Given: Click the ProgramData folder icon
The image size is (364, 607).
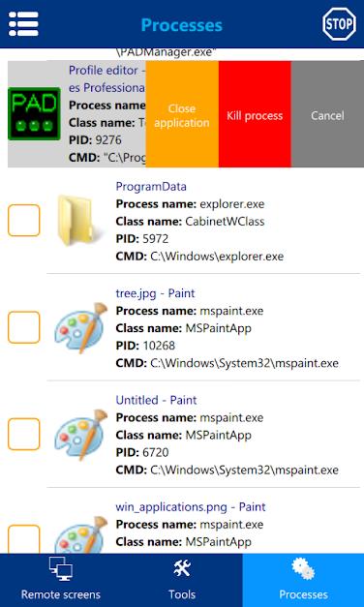Looking at the screenshot, I should [77, 221].
